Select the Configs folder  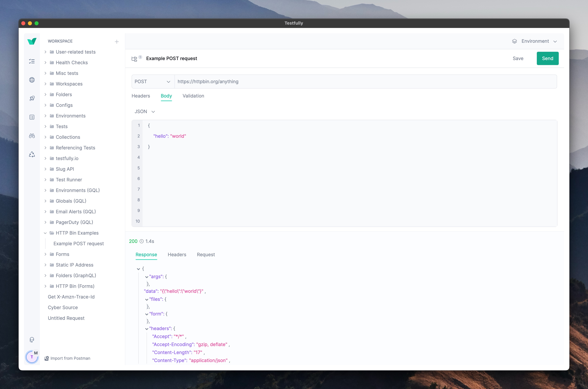pyautogui.click(x=64, y=105)
